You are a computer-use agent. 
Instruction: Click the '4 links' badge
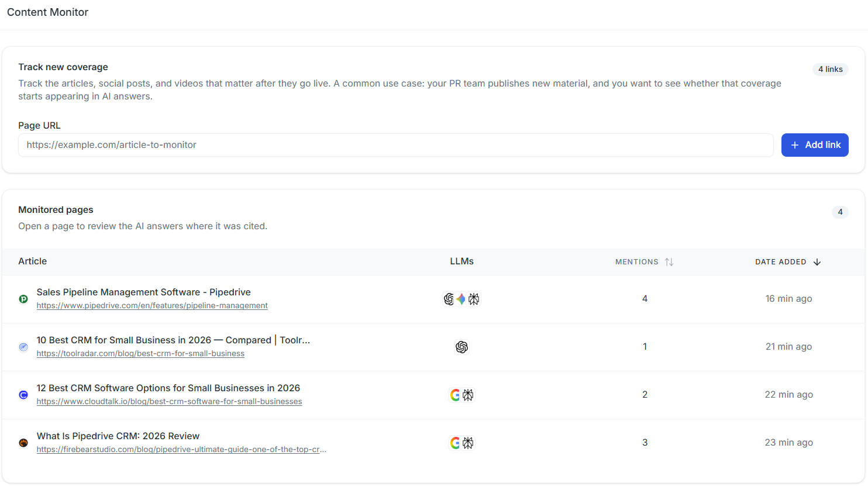click(831, 69)
